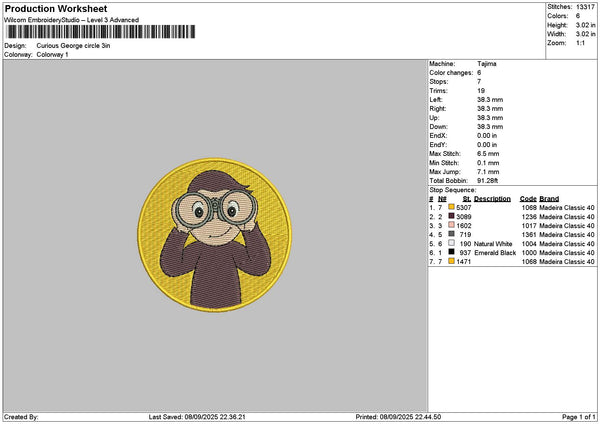
Task: Click the 'Stop Sequence:' heading
Action: coord(453,190)
